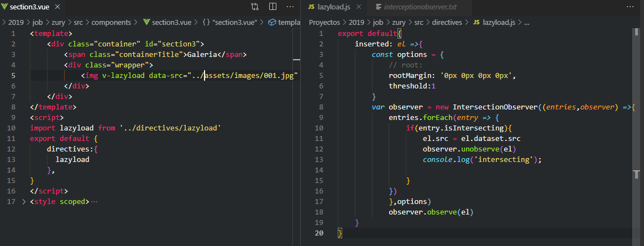Click section3.vue file in left breadcrumb

click(x=167, y=23)
